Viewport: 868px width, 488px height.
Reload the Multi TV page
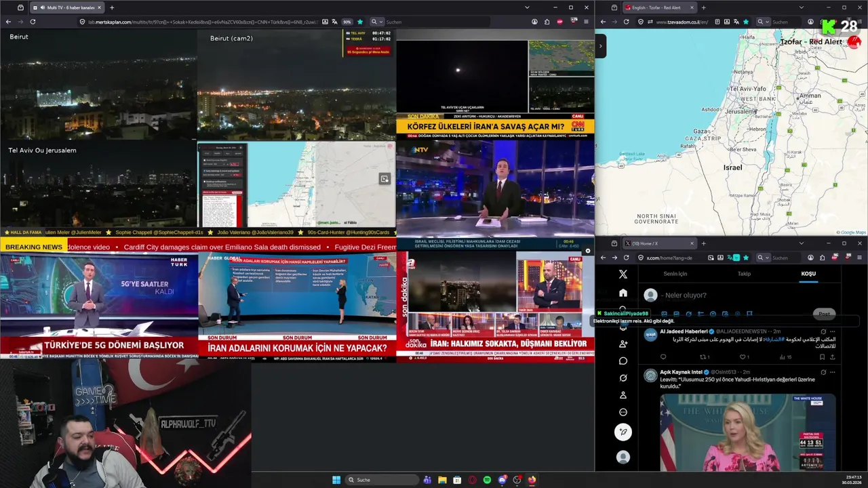click(33, 22)
